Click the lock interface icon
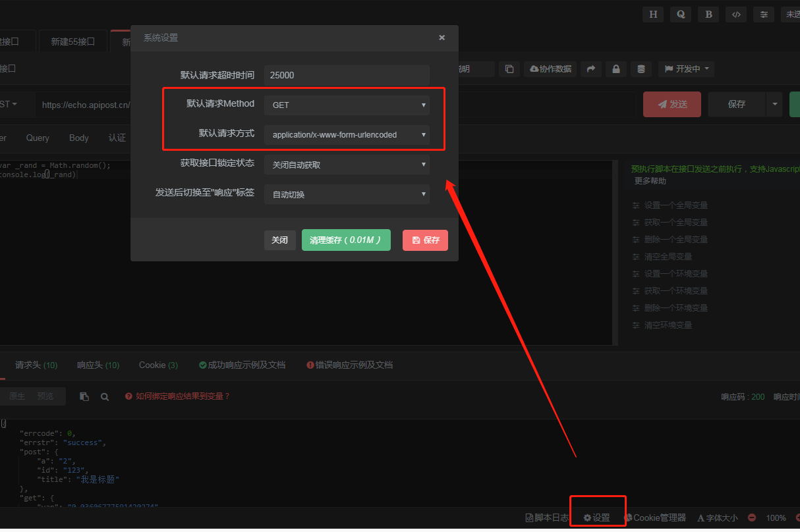 (x=615, y=68)
